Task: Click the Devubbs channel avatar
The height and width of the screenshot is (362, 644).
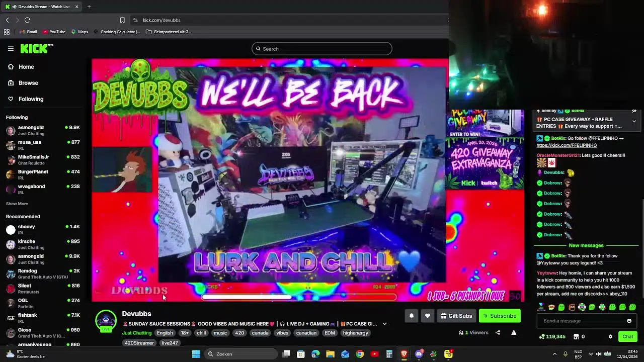Action: click(x=106, y=321)
